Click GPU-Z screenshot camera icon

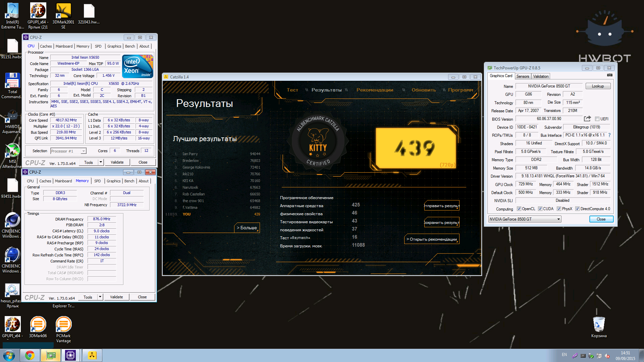click(610, 75)
